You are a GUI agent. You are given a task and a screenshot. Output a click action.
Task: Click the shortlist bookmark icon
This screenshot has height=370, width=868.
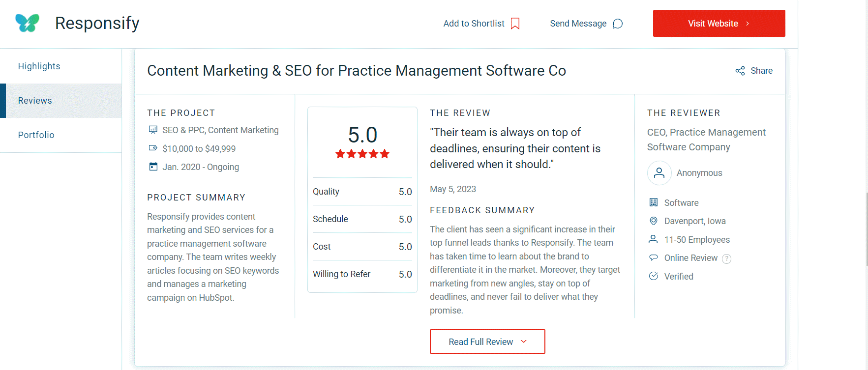coord(515,24)
